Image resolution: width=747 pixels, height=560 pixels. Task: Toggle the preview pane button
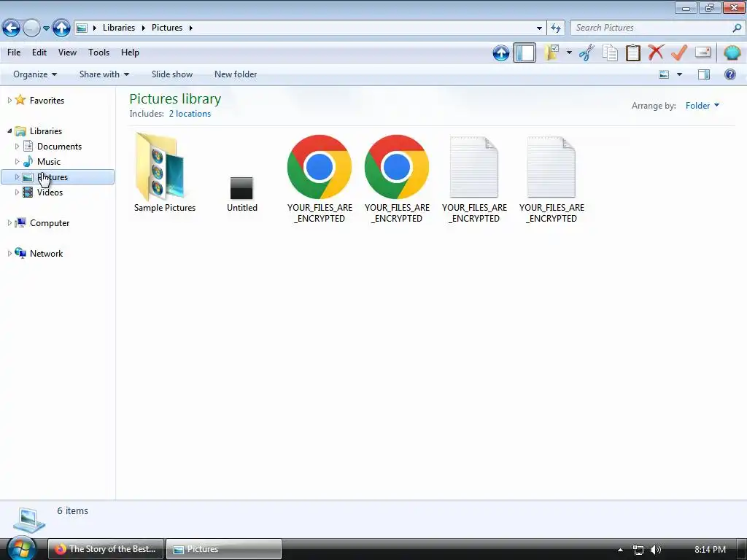point(704,74)
